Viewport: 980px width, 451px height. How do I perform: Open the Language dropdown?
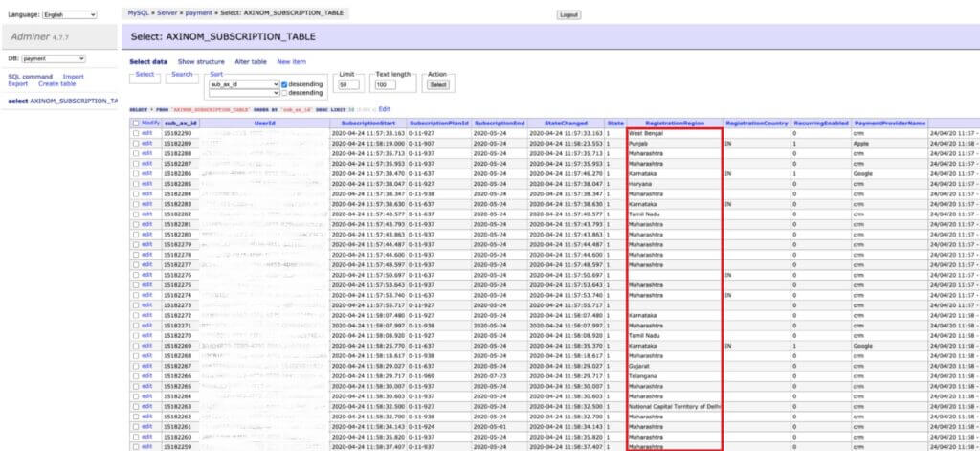pyautogui.click(x=69, y=14)
